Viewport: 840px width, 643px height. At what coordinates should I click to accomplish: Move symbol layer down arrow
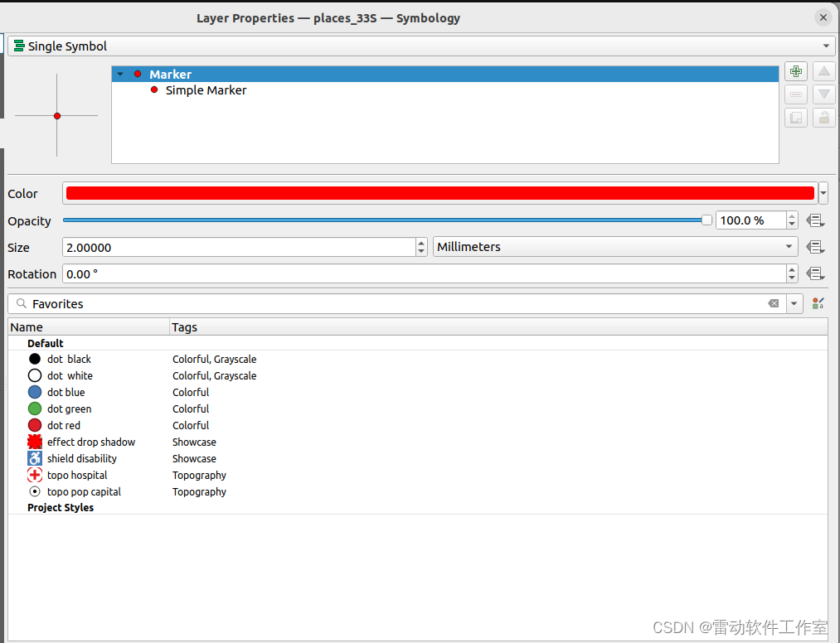[824, 94]
